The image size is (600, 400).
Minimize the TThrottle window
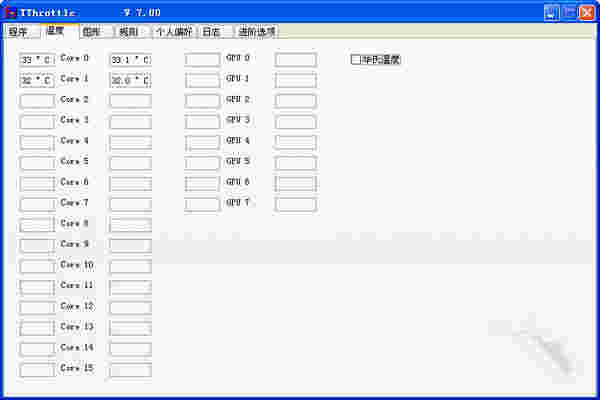pos(551,13)
